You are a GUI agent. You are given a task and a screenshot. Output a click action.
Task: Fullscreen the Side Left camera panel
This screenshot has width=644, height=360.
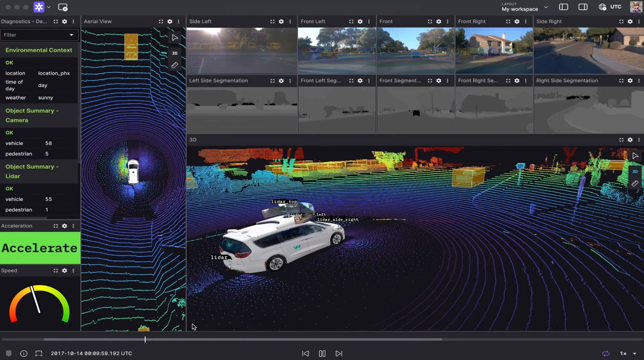coord(273,21)
